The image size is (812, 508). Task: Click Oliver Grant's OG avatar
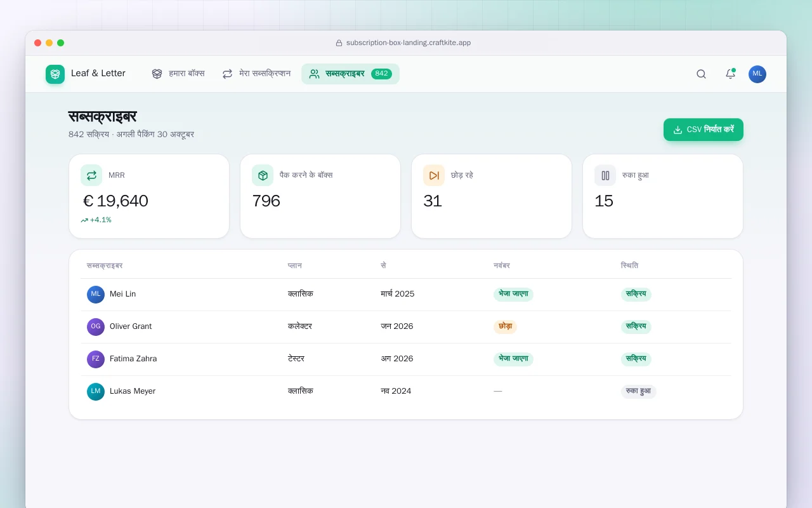[x=96, y=327]
